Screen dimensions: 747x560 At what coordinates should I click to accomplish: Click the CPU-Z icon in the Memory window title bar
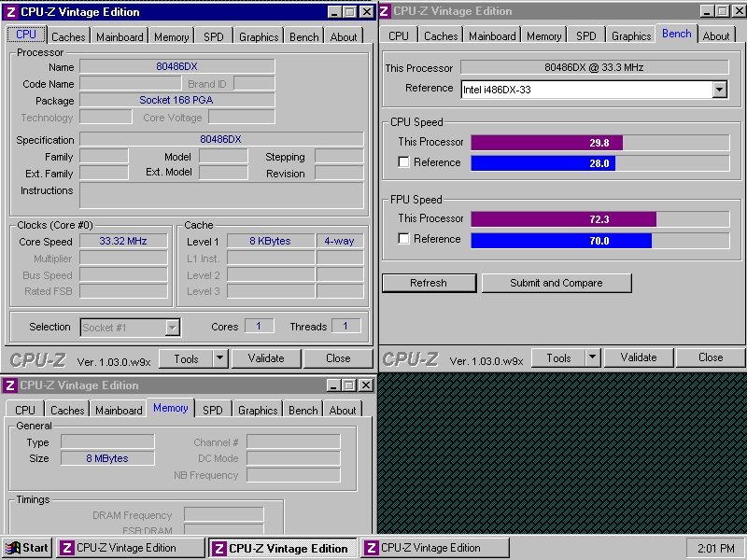point(10,385)
